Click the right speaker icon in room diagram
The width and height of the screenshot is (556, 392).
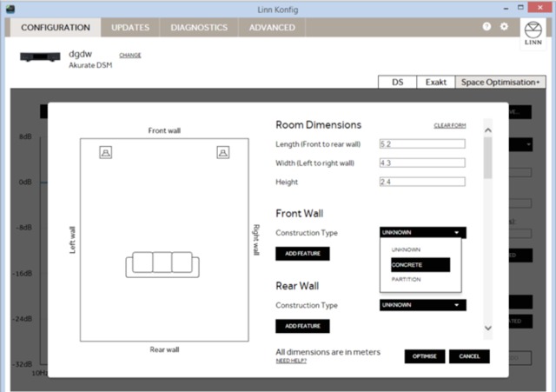tap(222, 153)
